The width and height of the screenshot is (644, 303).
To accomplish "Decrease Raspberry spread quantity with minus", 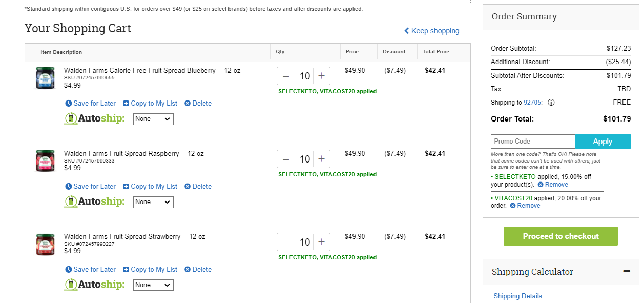I will pos(286,159).
